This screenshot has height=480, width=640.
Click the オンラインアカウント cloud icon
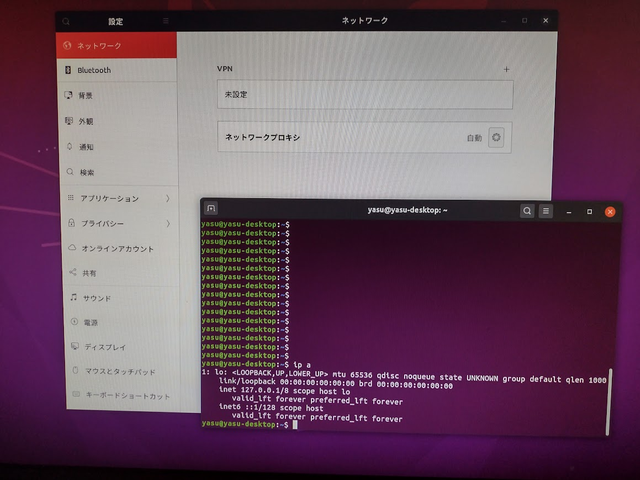(72, 248)
